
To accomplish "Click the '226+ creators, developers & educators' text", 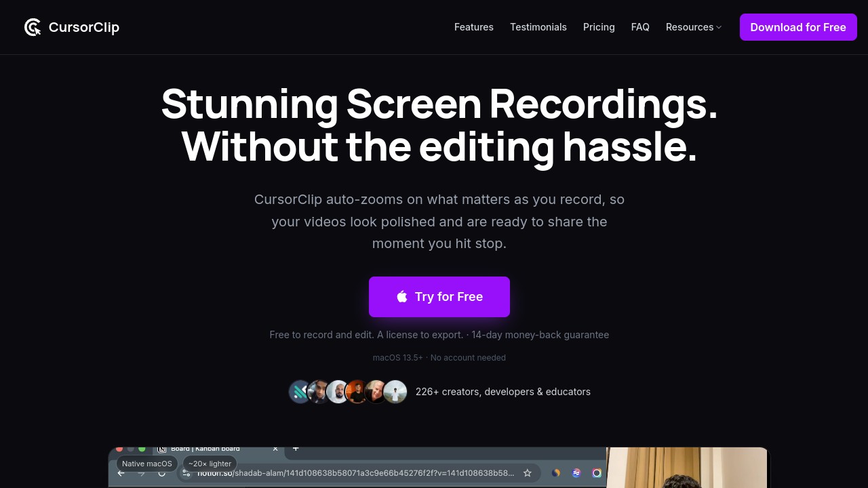I will point(503,392).
